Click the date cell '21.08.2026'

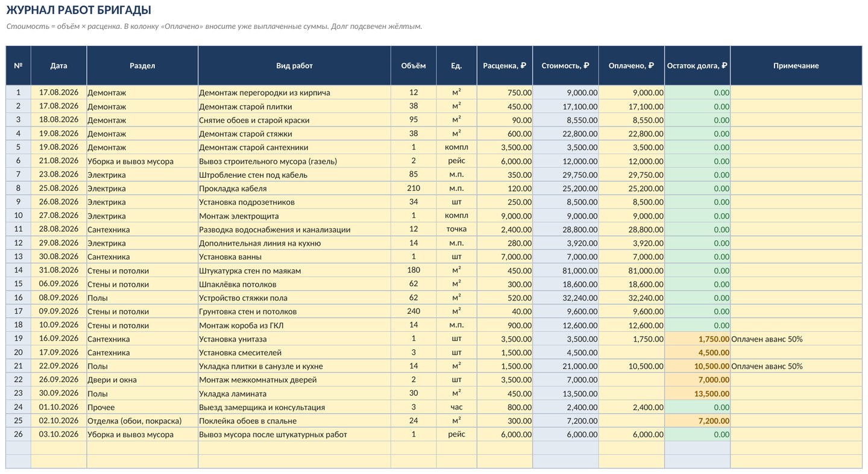tap(58, 161)
